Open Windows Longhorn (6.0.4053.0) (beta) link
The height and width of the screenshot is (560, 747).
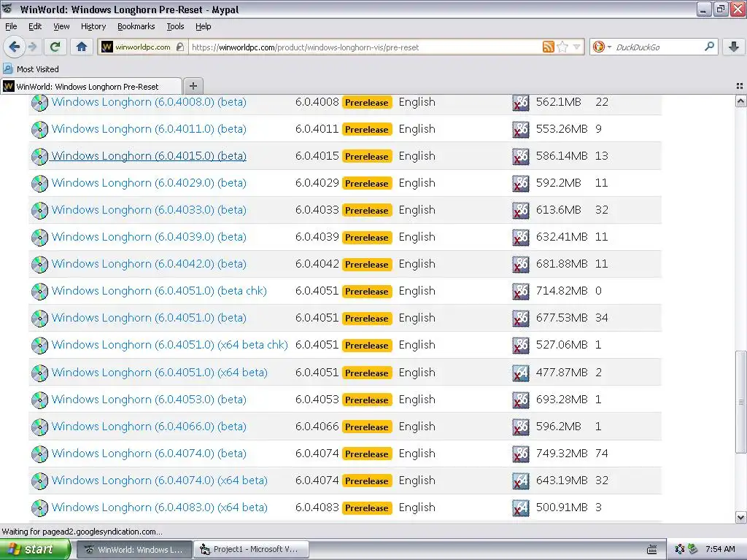[149, 400]
